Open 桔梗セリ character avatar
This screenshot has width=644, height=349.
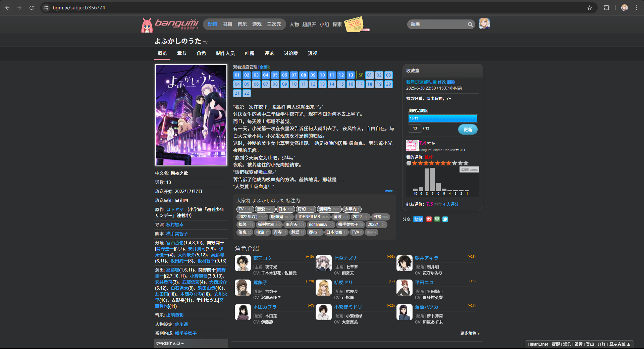point(324,288)
